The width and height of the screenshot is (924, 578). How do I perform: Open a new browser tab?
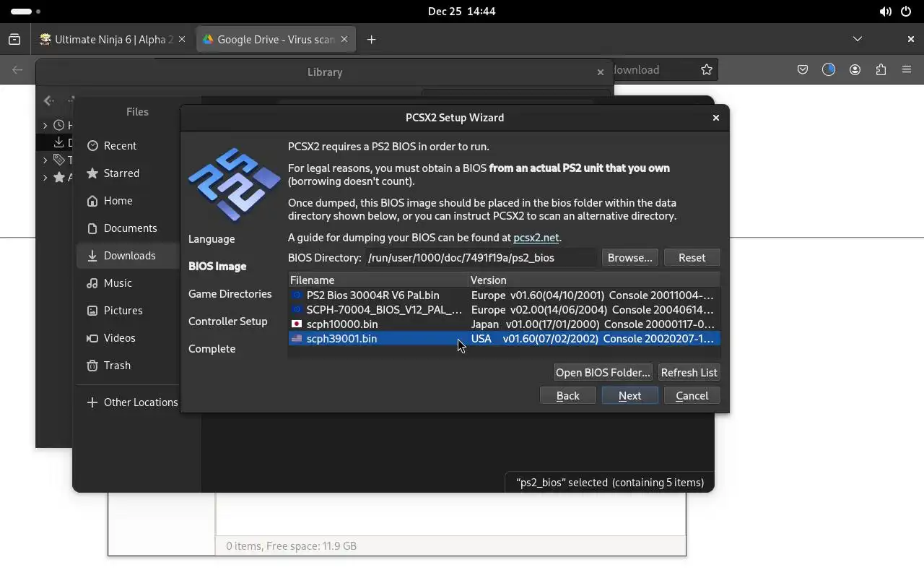tap(371, 39)
